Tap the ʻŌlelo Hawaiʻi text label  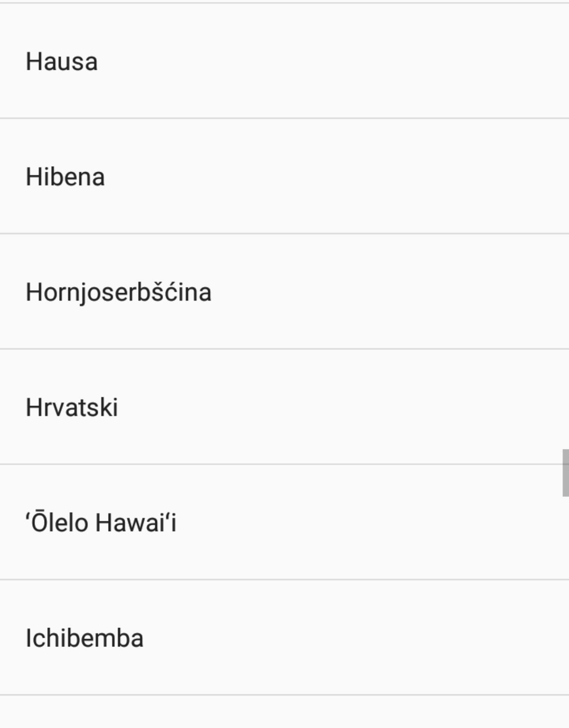[101, 522]
